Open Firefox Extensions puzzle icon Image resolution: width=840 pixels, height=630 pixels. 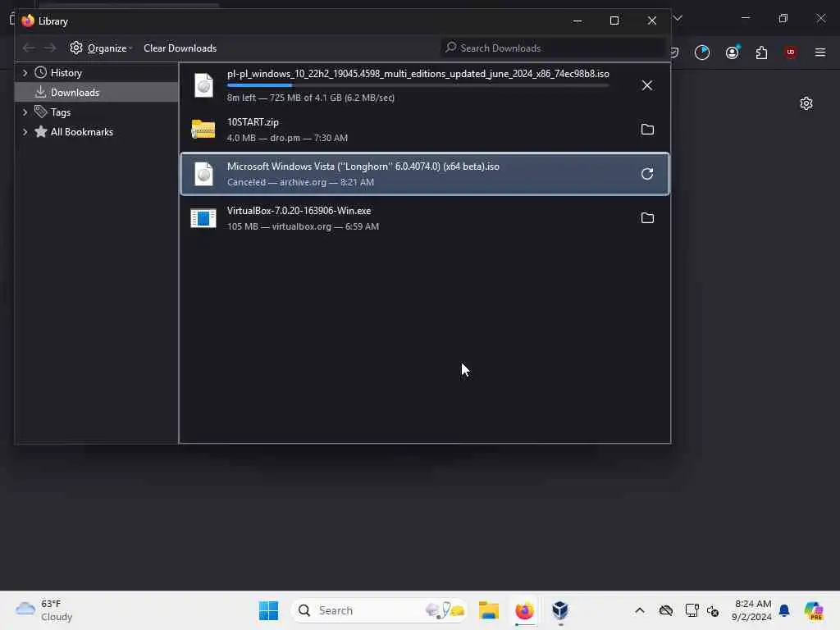(x=761, y=52)
